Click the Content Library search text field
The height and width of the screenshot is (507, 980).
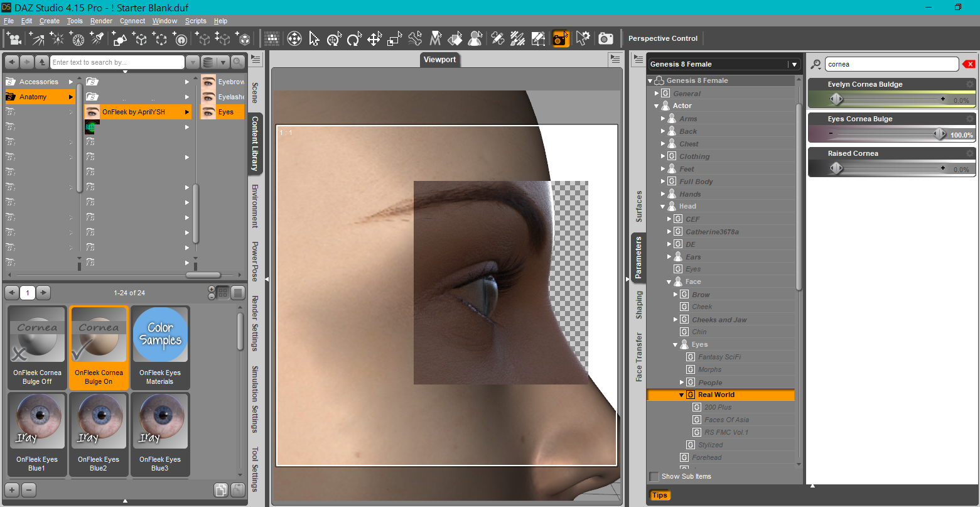tap(117, 62)
